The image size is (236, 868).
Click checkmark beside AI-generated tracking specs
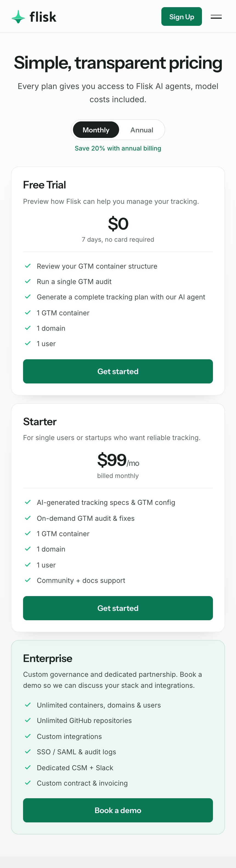28,502
